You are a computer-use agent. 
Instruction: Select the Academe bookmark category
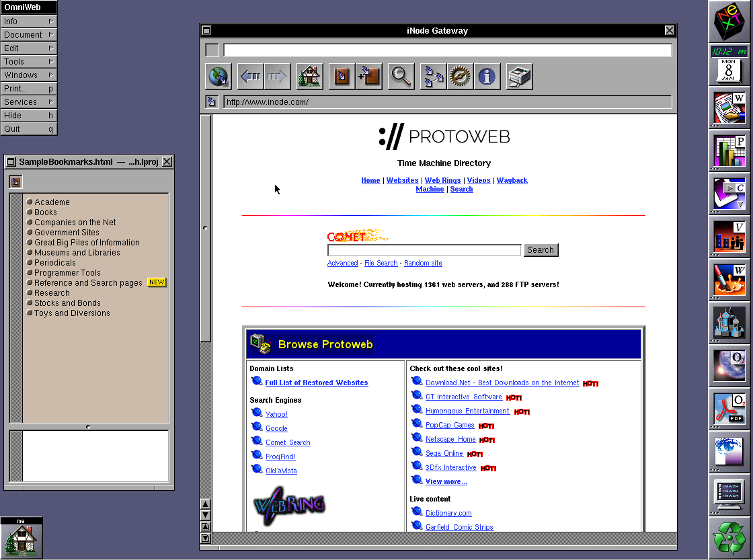pos(52,202)
